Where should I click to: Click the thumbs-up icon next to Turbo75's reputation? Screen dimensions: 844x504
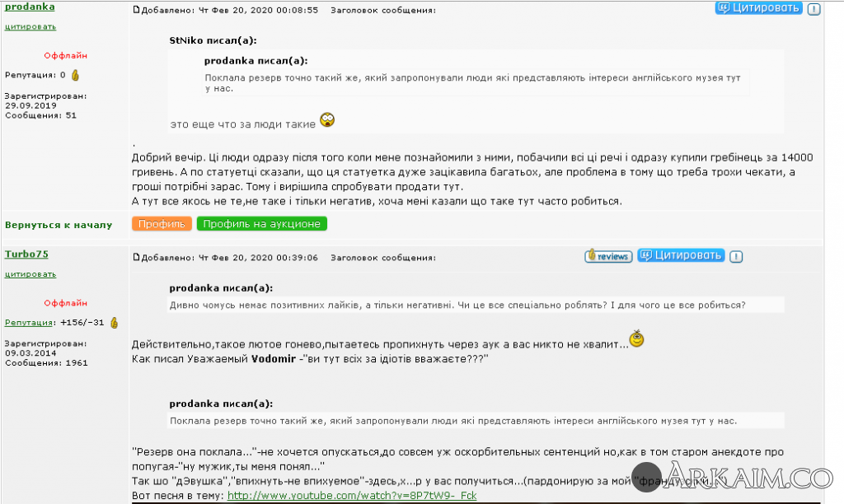click(114, 323)
